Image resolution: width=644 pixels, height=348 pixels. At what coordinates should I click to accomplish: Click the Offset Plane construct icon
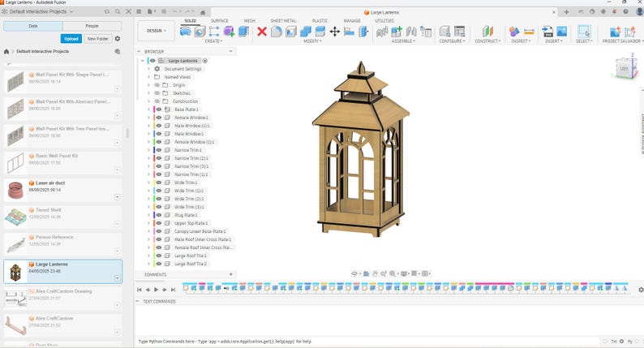487,31
